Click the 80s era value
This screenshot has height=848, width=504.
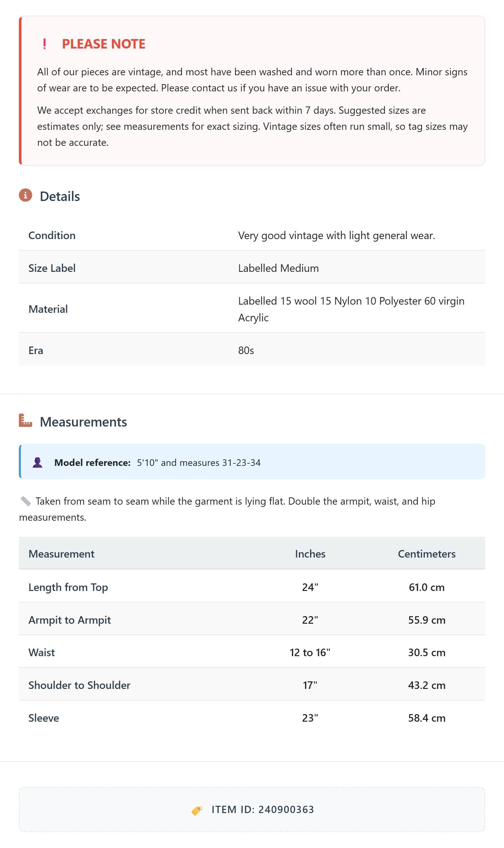[x=246, y=351]
